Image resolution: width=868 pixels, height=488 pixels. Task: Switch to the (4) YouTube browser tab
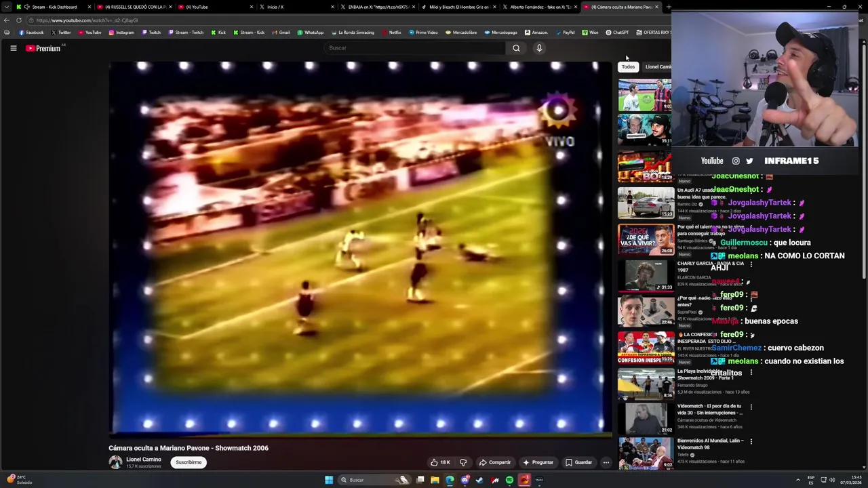[216, 7]
